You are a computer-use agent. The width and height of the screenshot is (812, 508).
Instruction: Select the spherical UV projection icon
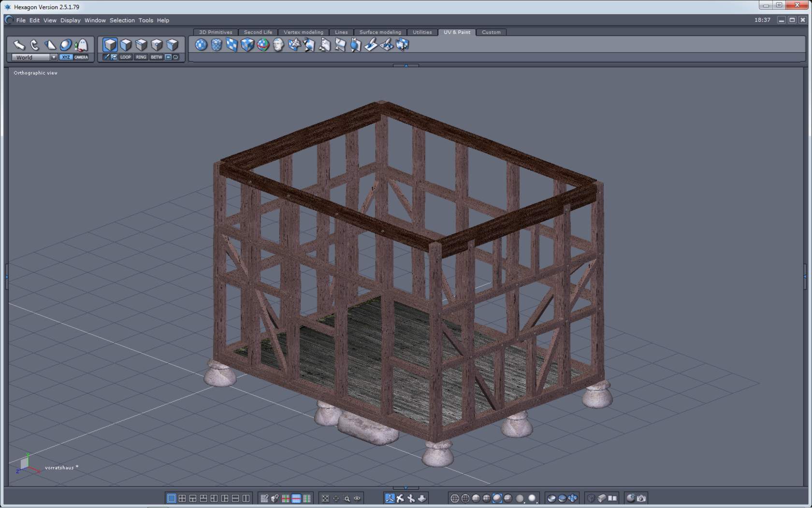click(x=201, y=45)
